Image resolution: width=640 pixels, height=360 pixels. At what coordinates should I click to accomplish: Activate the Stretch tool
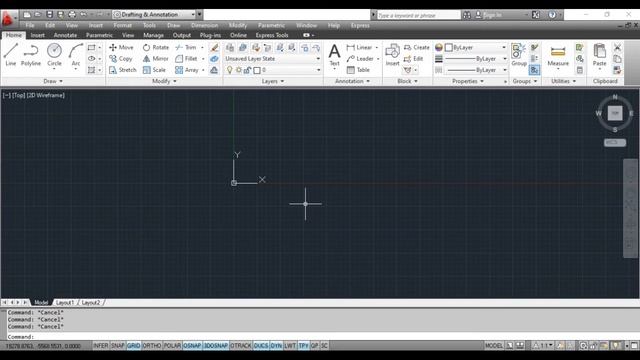122,70
